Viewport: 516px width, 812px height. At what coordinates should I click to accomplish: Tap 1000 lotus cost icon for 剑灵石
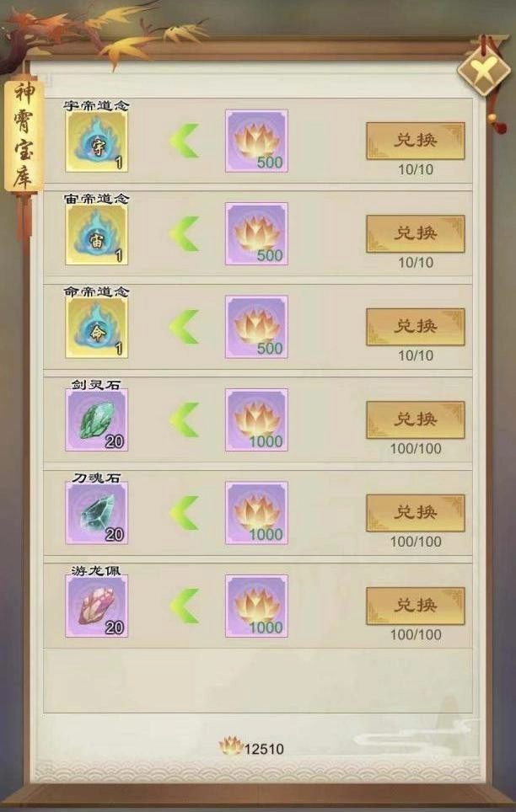[256, 420]
